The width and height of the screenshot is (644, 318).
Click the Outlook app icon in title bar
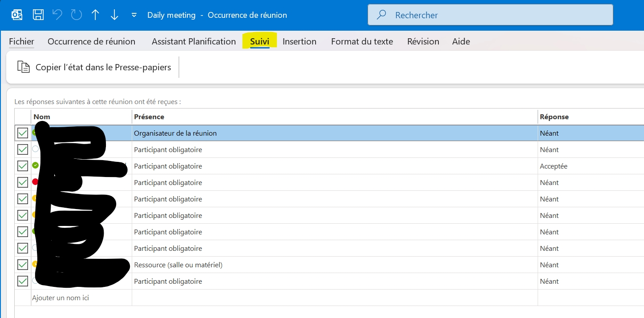17,15
